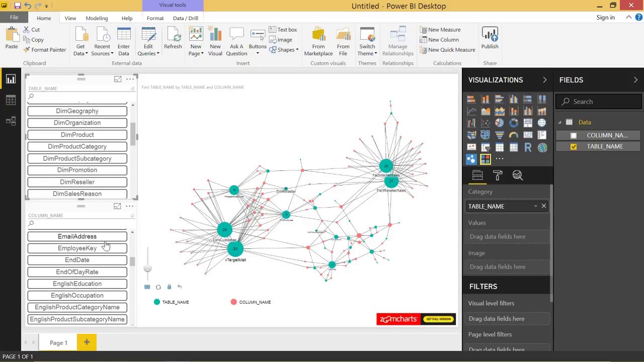Viewport: 644px width, 362px height.
Task: Click the Refresh ribbon button
Action: pos(173,39)
